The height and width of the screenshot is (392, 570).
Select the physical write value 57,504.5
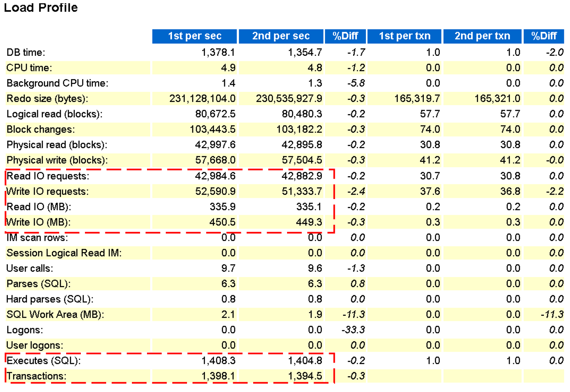pyautogui.click(x=302, y=160)
